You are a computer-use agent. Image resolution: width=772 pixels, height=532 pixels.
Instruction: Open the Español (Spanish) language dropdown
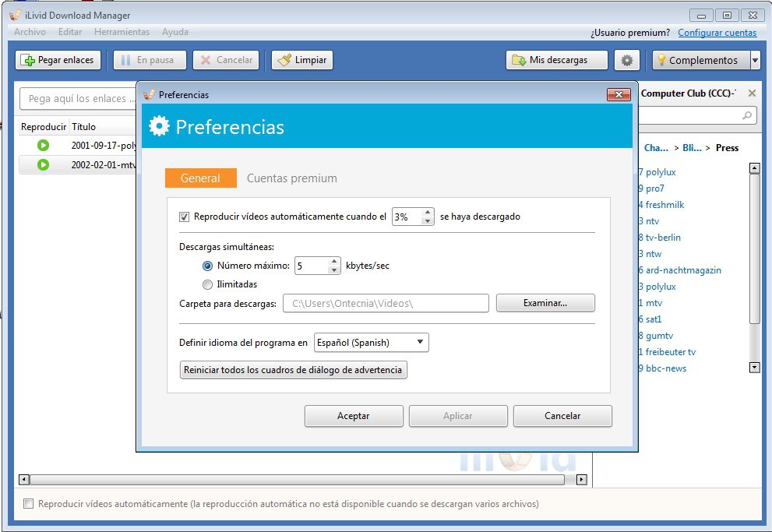(372, 343)
